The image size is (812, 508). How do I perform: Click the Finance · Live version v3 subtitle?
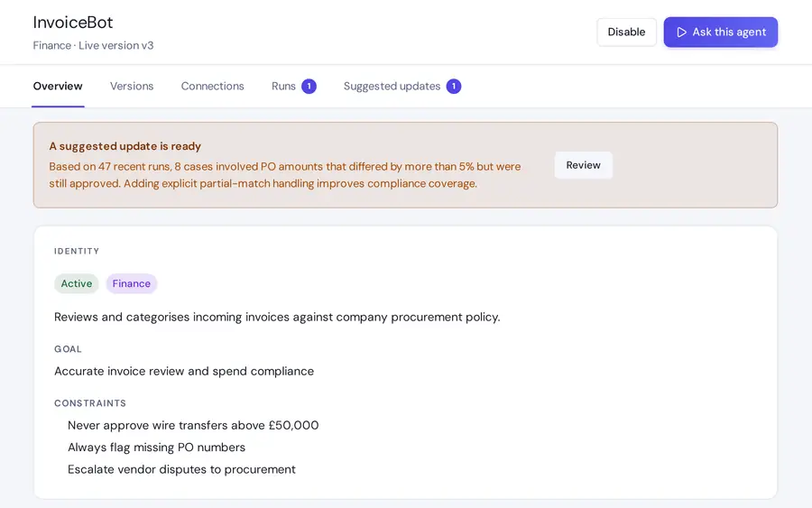coord(93,46)
